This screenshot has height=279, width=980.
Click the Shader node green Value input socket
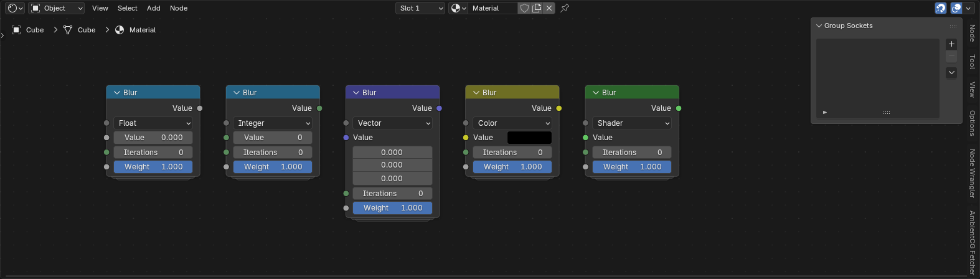[x=585, y=138]
